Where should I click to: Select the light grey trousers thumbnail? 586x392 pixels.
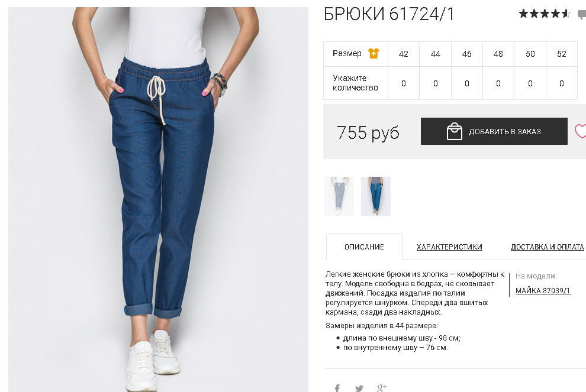pyautogui.click(x=339, y=196)
